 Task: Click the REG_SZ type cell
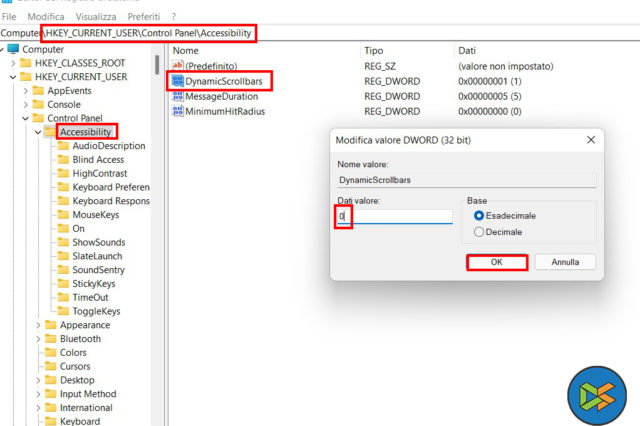click(380, 66)
